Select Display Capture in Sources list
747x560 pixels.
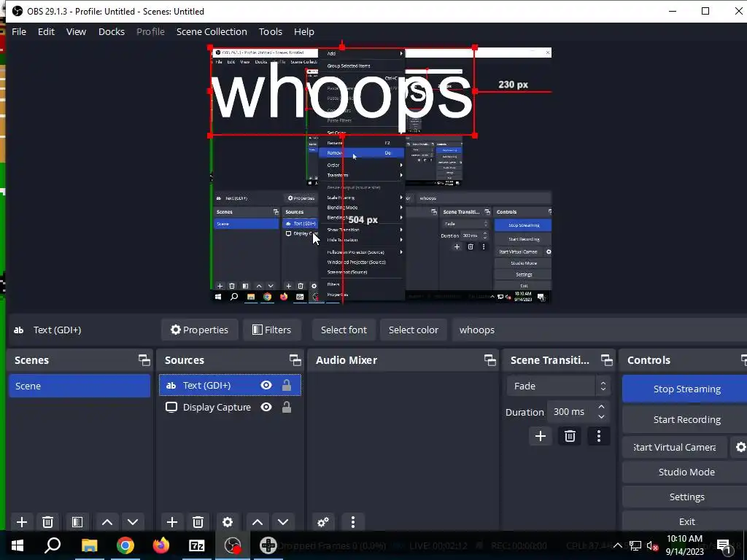tap(230, 407)
